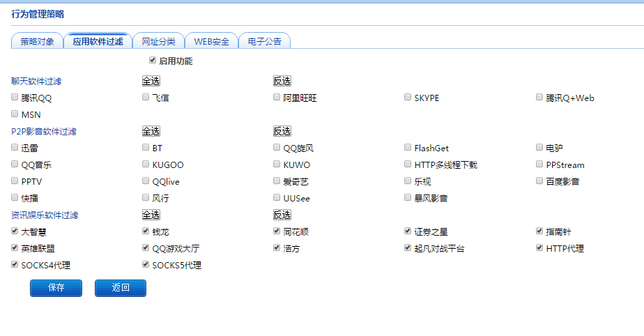Image resolution: width=644 pixels, height=336 pixels.
Task: Uncheck the 证券之星 checkbox
Action: 408,231
